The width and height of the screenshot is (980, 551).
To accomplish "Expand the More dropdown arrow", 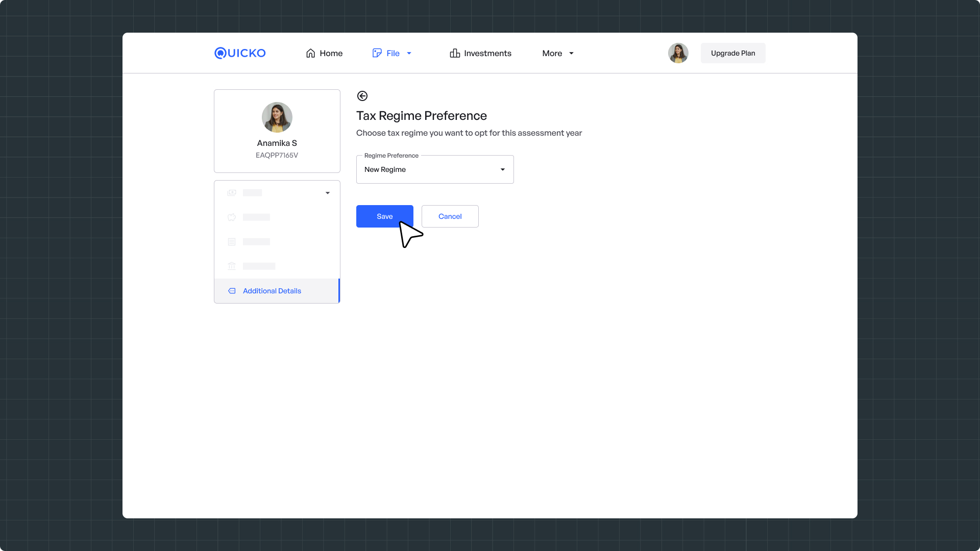I will click(x=571, y=53).
